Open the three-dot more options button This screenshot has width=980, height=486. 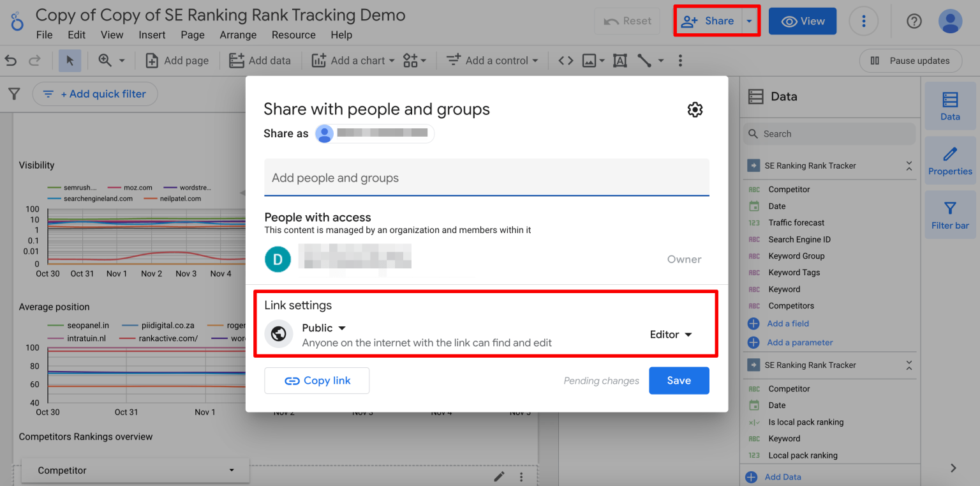point(864,21)
